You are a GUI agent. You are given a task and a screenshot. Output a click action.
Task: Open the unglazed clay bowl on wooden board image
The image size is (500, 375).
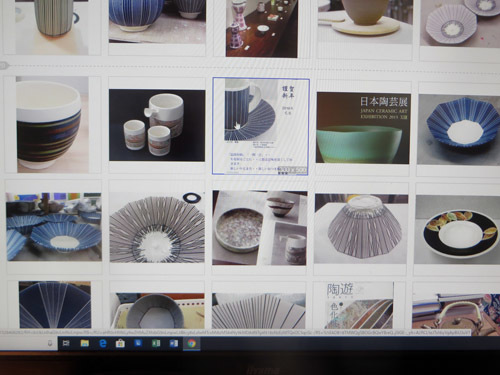[x=365, y=22]
